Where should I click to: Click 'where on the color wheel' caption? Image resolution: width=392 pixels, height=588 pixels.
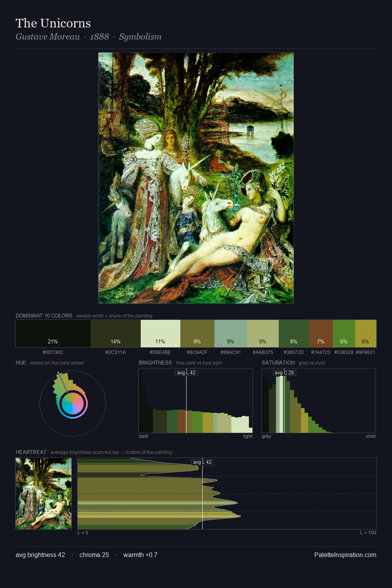[x=57, y=363]
